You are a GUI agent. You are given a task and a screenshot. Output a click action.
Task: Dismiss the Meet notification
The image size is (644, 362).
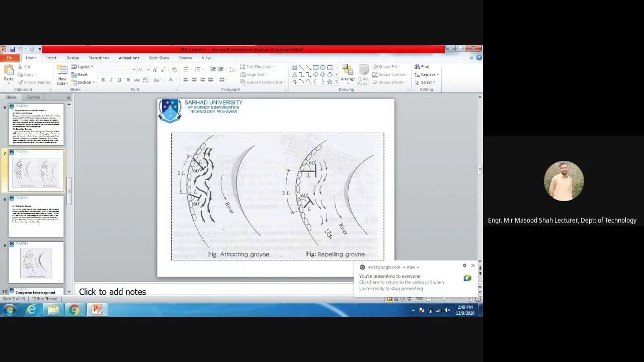coord(473,265)
